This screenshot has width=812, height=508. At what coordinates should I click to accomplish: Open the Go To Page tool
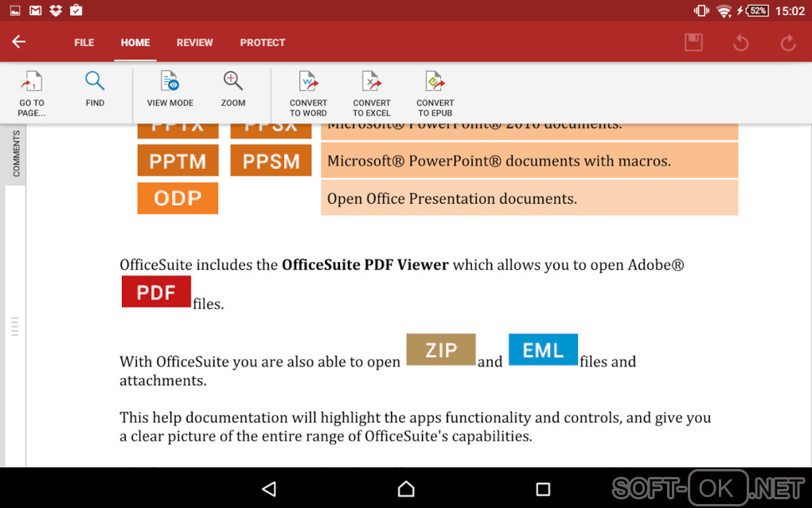coord(32,94)
